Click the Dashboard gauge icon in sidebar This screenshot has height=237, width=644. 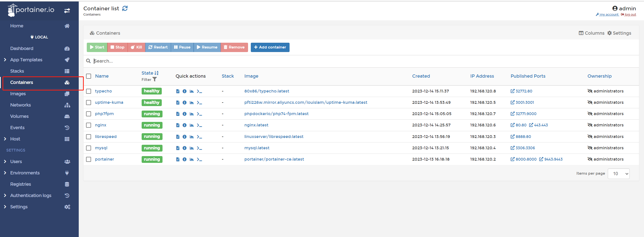point(67,49)
